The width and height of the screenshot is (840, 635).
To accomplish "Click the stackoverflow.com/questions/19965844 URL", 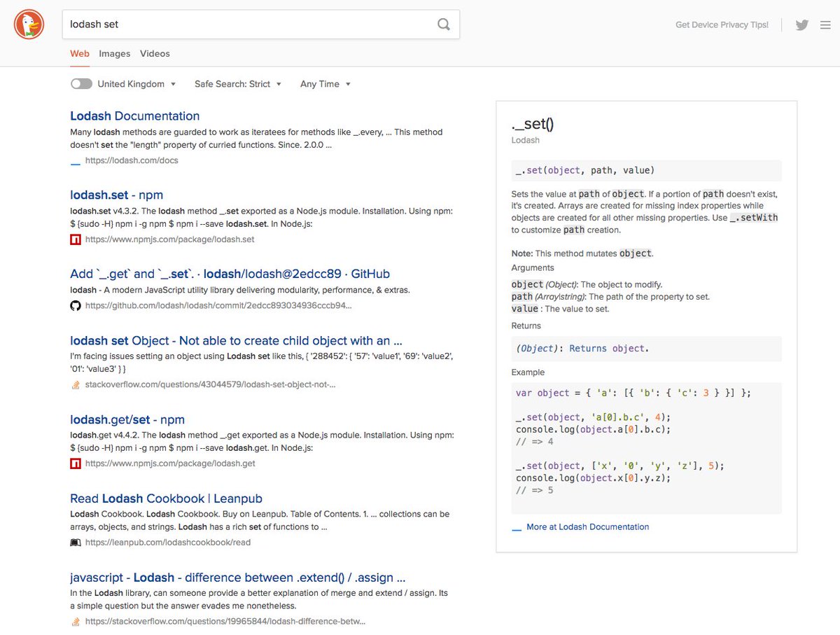I will pos(225,622).
